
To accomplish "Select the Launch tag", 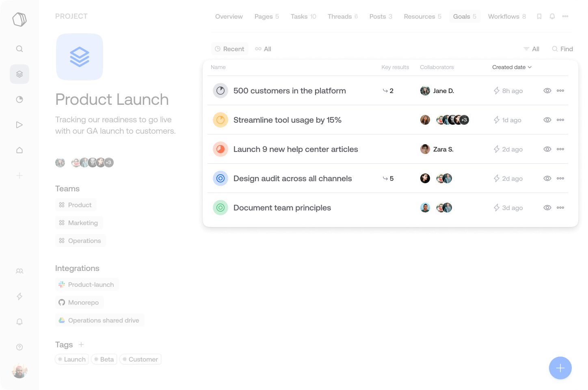I will [72, 359].
